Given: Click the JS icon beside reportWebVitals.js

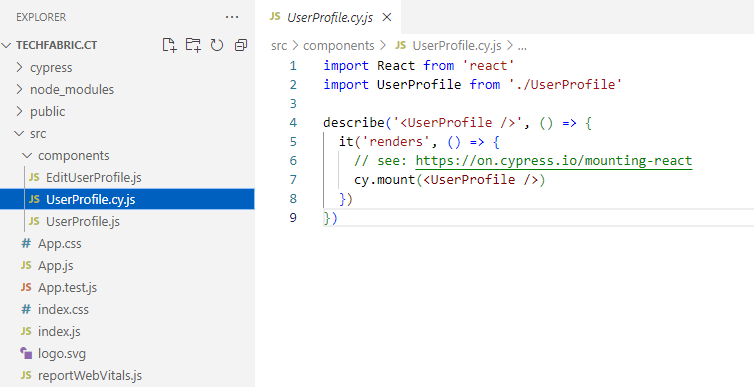Looking at the screenshot, I should coord(26,375).
